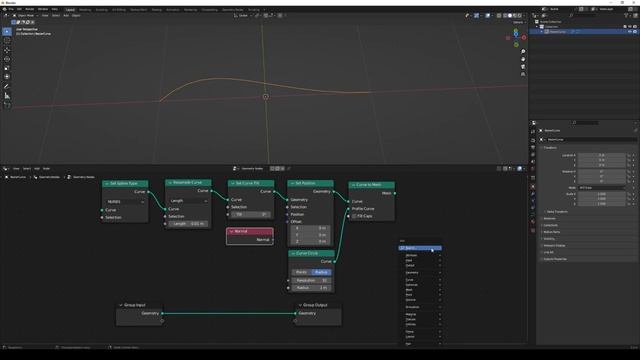Choose the Measure ruler tool

[7, 96]
